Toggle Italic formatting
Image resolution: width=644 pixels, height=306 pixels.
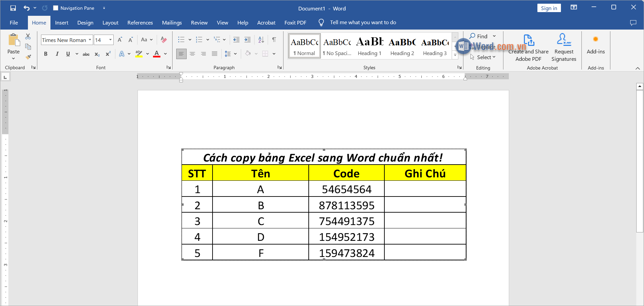57,54
